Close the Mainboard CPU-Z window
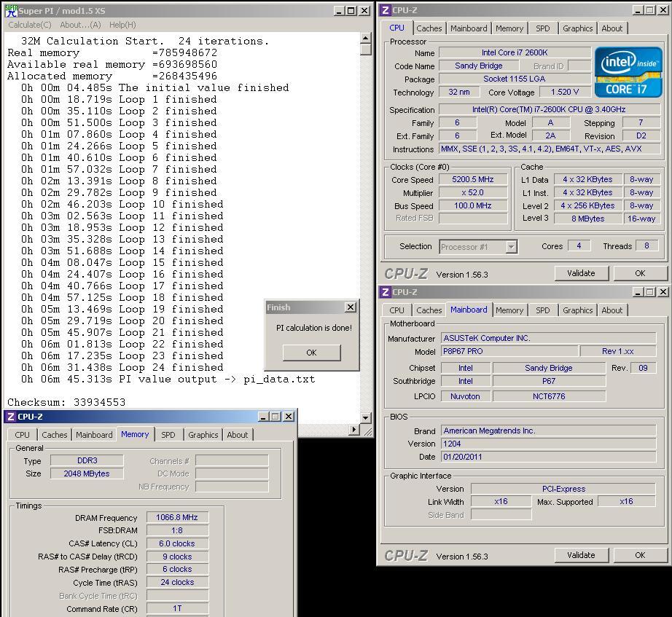Screen dimensions: 672x617 click(x=663, y=292)
